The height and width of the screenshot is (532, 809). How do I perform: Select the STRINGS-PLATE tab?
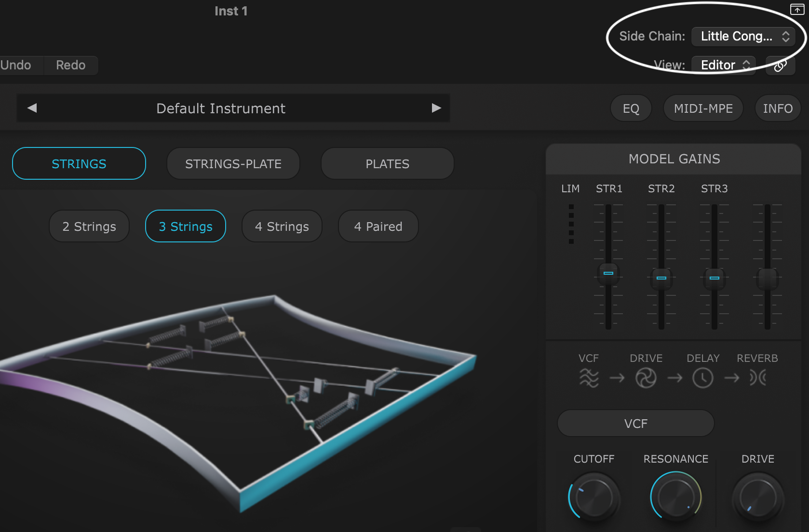(x=233, y=163)
